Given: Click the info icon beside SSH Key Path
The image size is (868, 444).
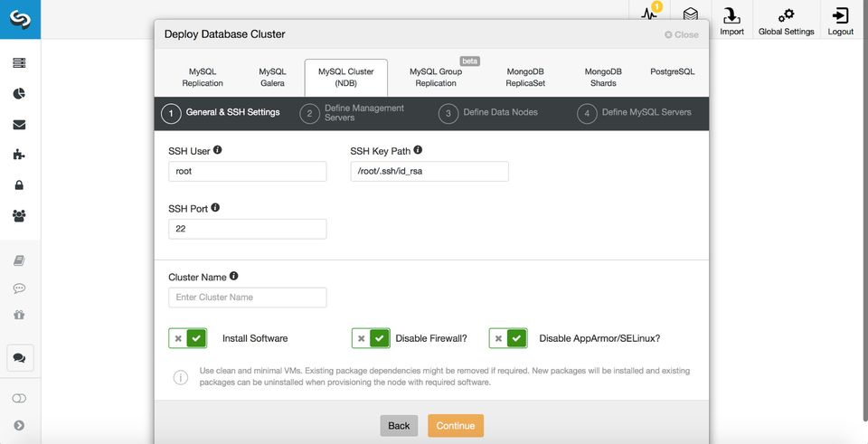Looking at the screenshot, I should click(418, 149).
